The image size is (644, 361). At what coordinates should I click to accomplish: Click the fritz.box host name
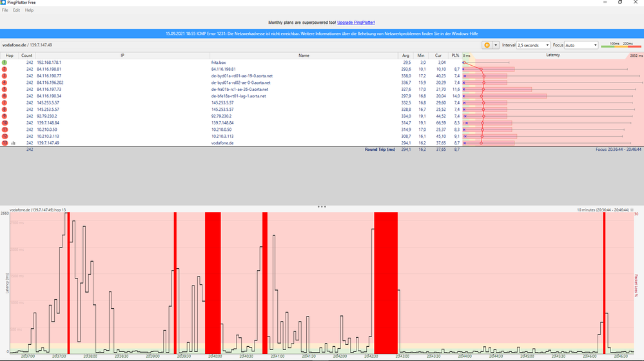pos(219,63)
